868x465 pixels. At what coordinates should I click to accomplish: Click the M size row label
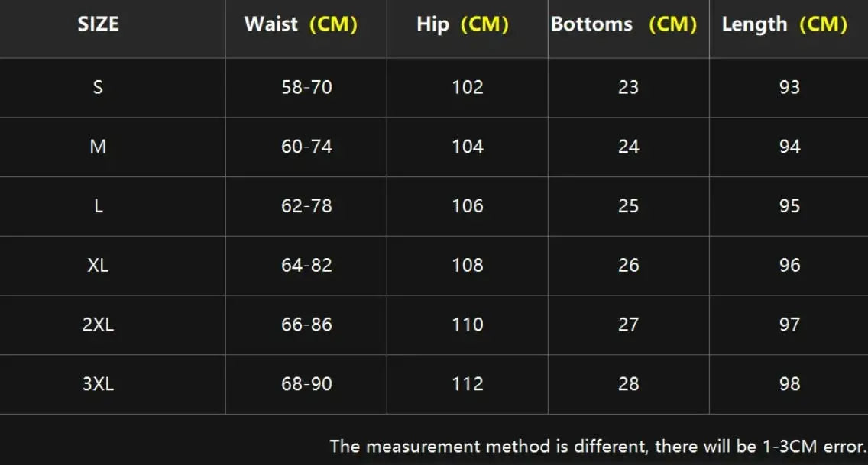[98, 147]
